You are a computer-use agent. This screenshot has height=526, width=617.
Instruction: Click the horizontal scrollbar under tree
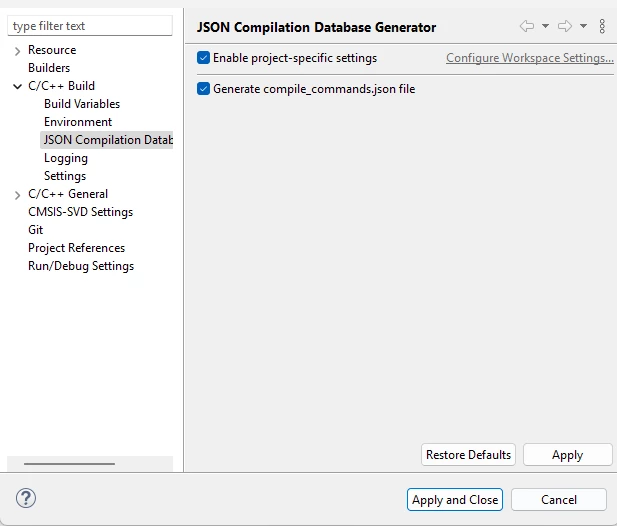(x=69, y=464)
